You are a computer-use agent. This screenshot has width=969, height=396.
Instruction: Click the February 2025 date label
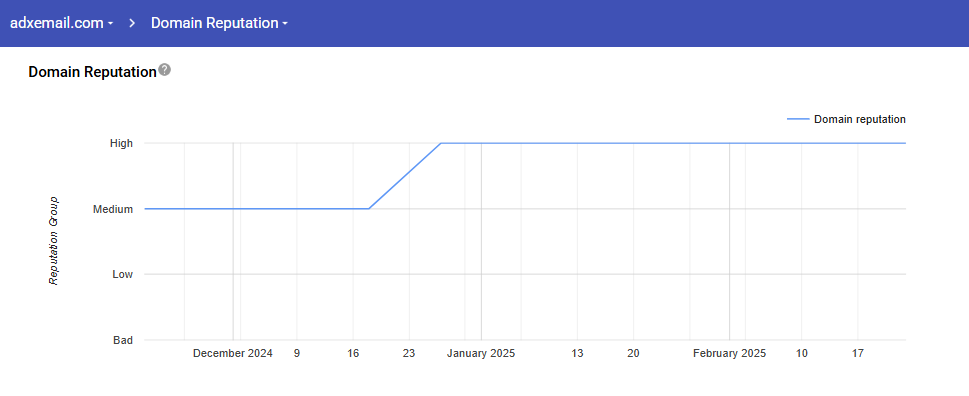coord(729,354)
